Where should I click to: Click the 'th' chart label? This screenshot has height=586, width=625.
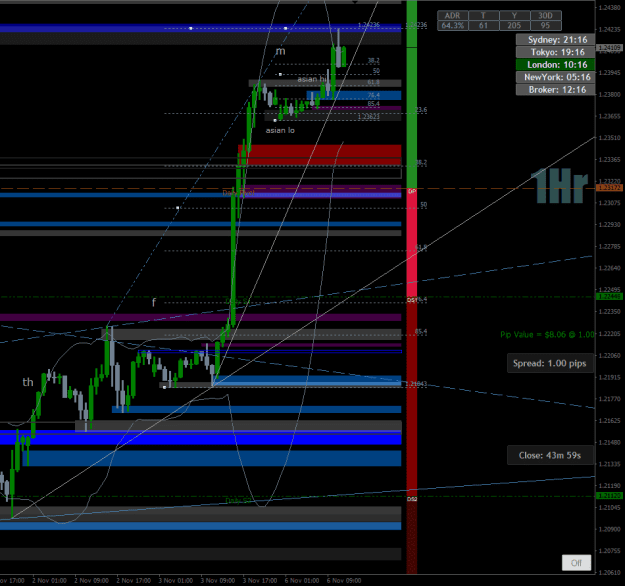point(28,382)
